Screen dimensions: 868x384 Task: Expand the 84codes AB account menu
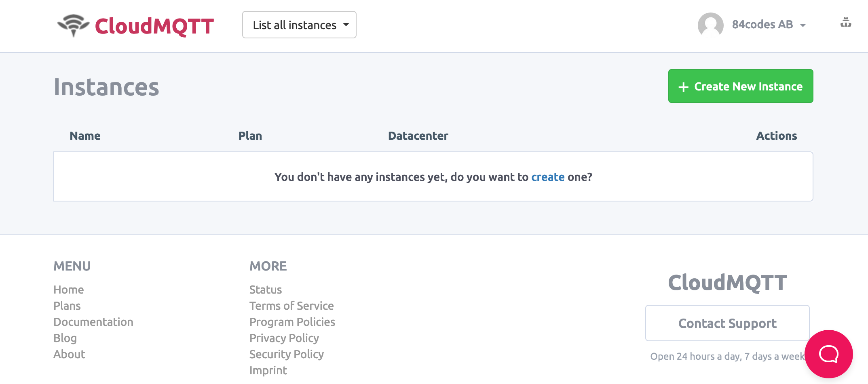click(x=769, y=25)
